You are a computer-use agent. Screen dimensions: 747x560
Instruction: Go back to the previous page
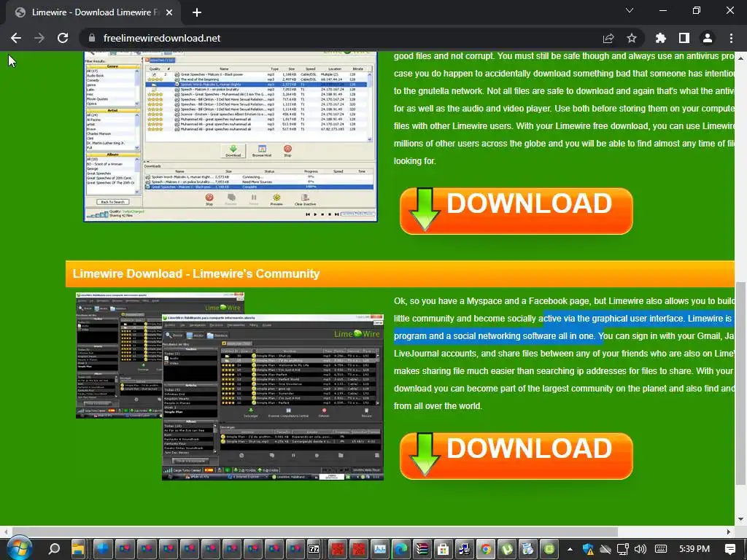tap(16, 38)
